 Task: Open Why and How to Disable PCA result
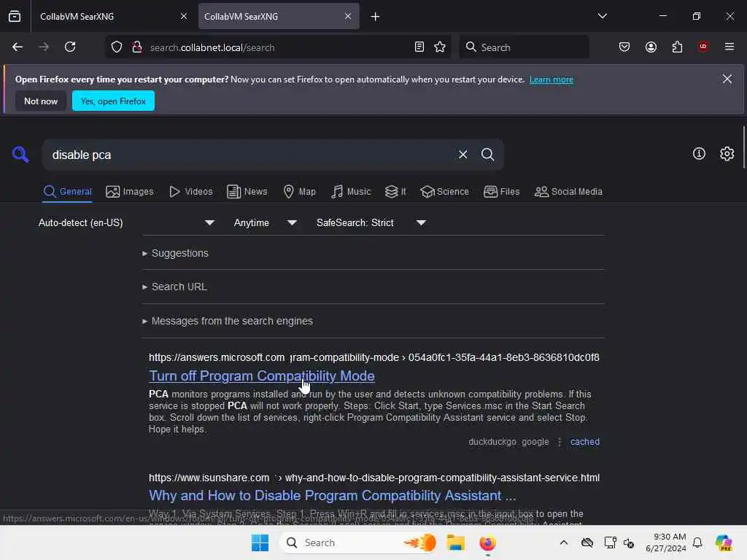click(x=333, y=495)
